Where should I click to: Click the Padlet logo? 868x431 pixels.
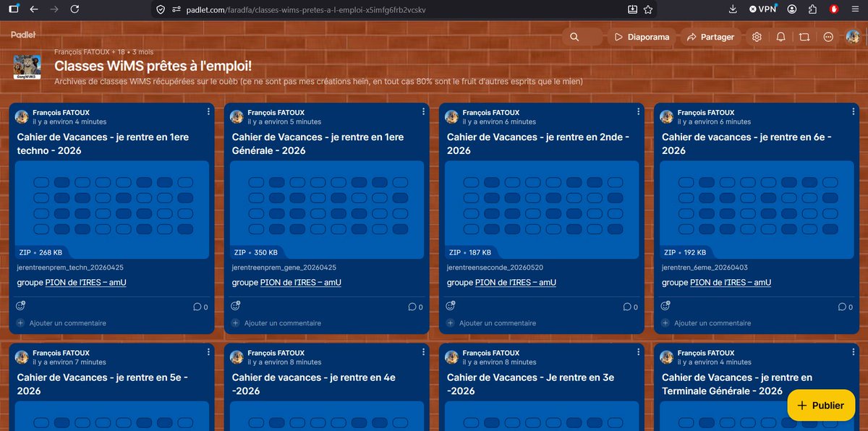click(23, 35)
